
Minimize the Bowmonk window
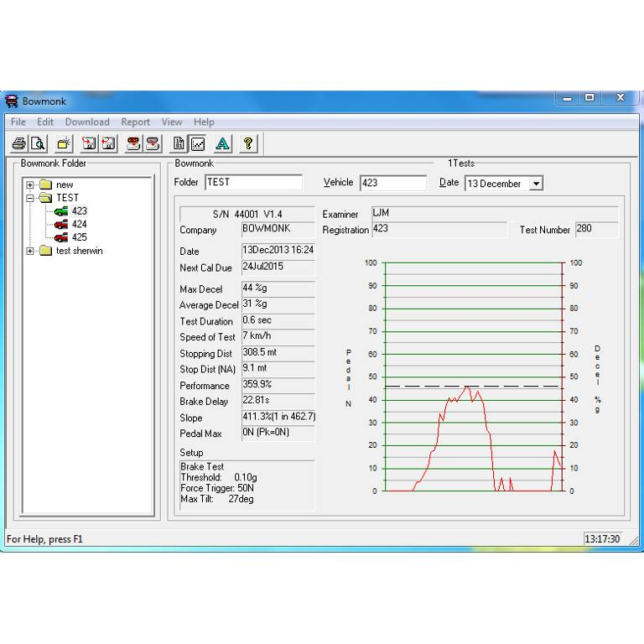click(567, 98)
